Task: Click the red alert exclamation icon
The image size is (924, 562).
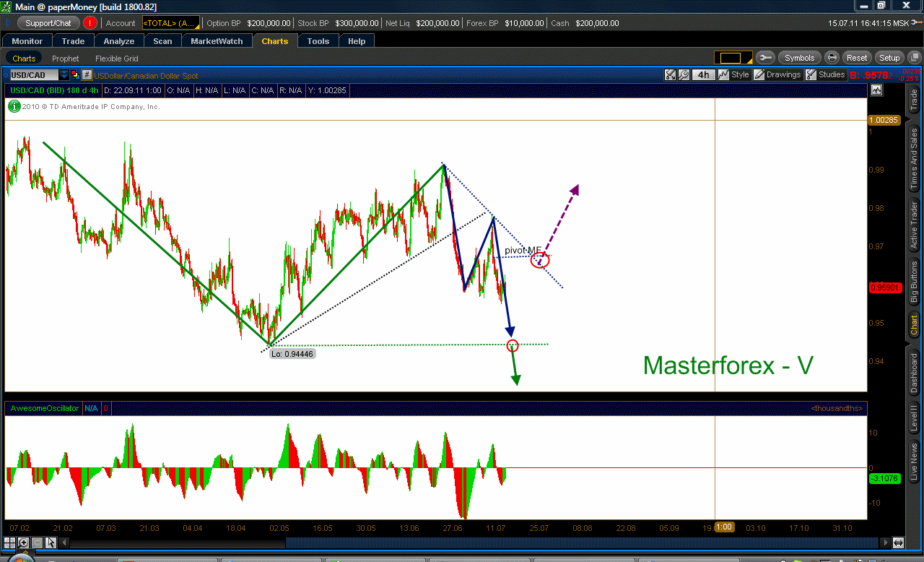Action: [90, 23]
